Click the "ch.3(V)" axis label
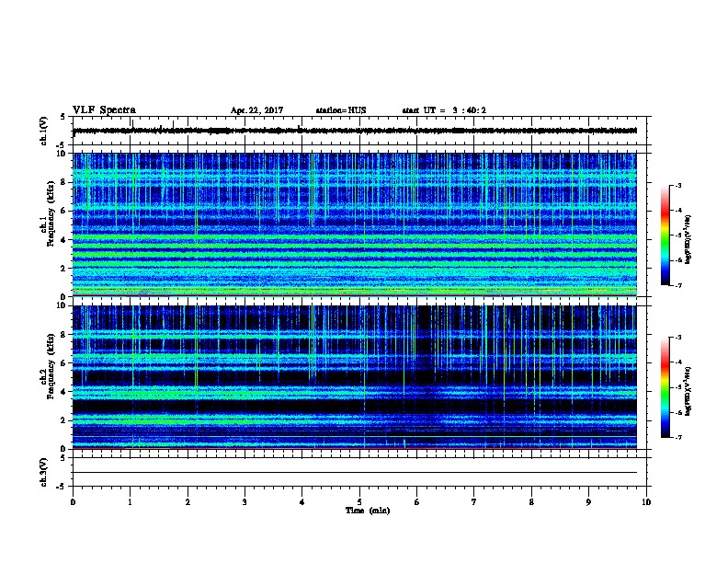The width and height of the screenshot is (728, 563). (x=44, y=473)
